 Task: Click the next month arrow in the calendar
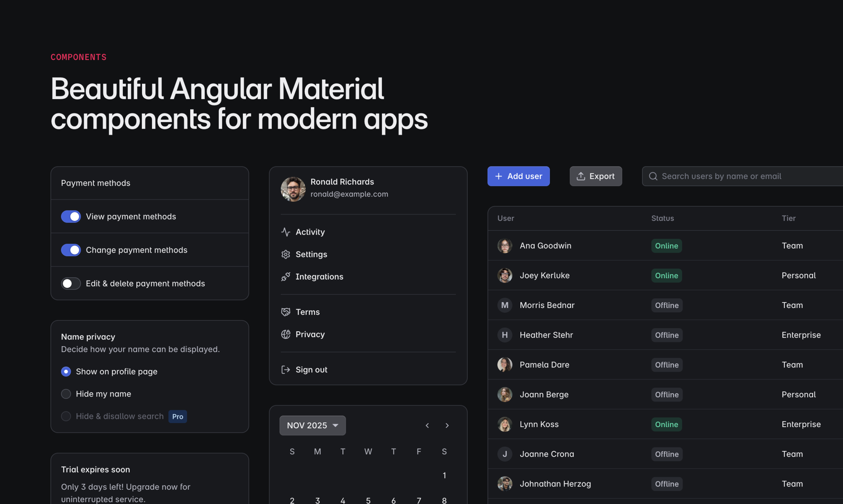pos(447,425)
